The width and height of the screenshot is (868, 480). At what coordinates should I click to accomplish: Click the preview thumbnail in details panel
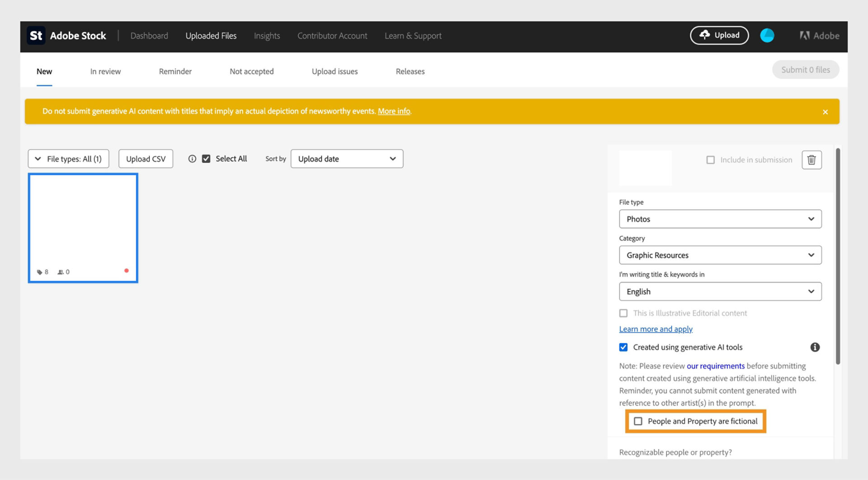(645, 168)
